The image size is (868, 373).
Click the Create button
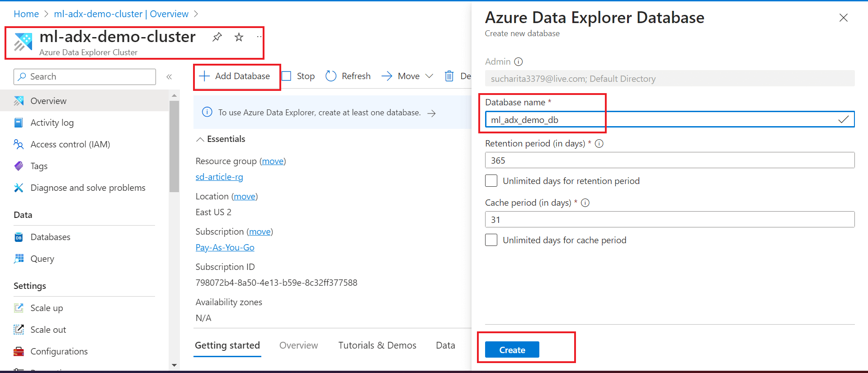[512, 350]
